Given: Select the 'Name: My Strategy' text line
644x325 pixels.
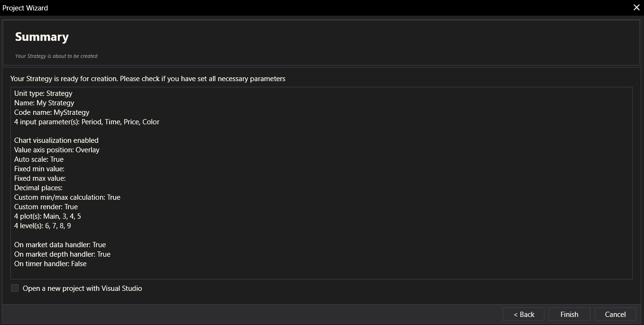Looking at the screenshot, I should [x=44, y=103].
